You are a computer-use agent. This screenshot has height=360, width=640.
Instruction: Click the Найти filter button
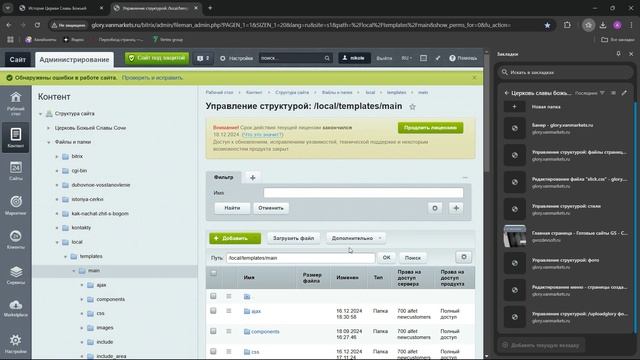click(232, 208)
